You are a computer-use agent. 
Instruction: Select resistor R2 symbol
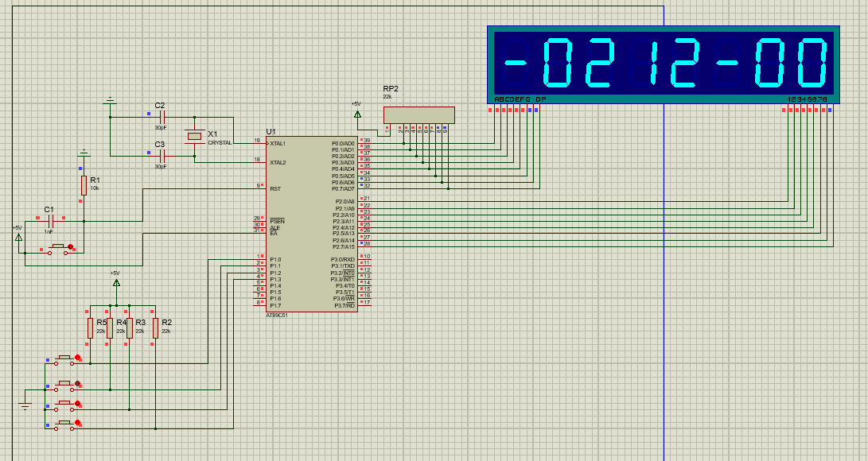click(x=156, y=327)
